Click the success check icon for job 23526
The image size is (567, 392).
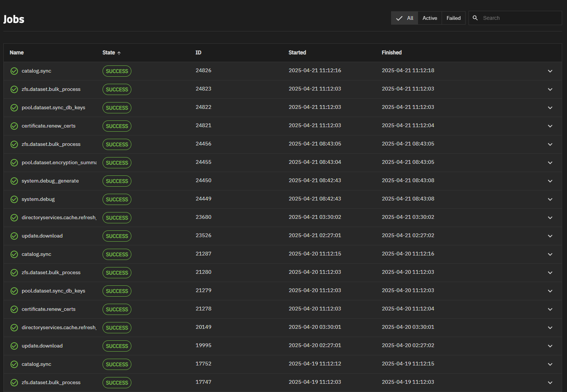[x=14, y=236]
